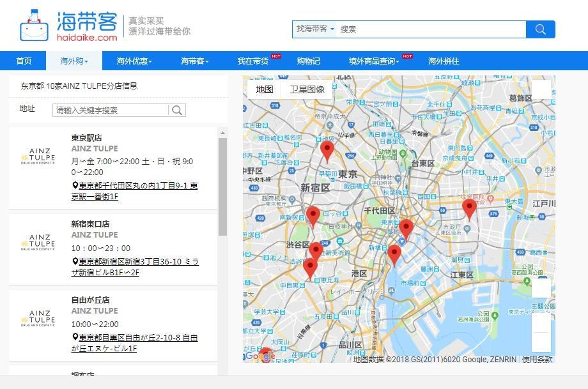
Task: Select the map pin next to 渋谷区 label
Action: click(316, 252)
